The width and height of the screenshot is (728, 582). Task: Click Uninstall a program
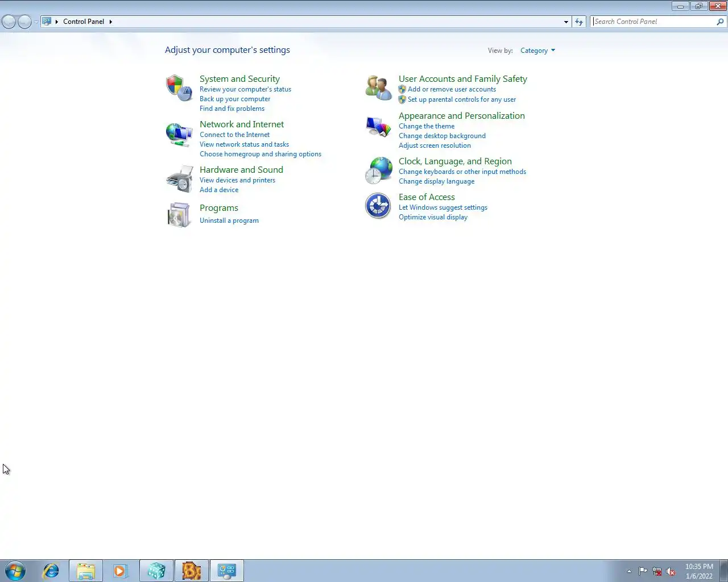tap(229, 221)
